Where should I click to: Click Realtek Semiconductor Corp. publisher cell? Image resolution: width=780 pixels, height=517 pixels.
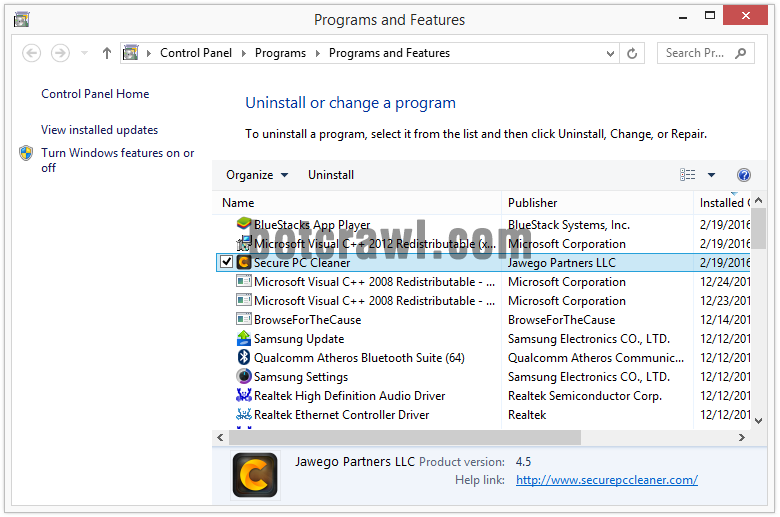click(585, 396)
